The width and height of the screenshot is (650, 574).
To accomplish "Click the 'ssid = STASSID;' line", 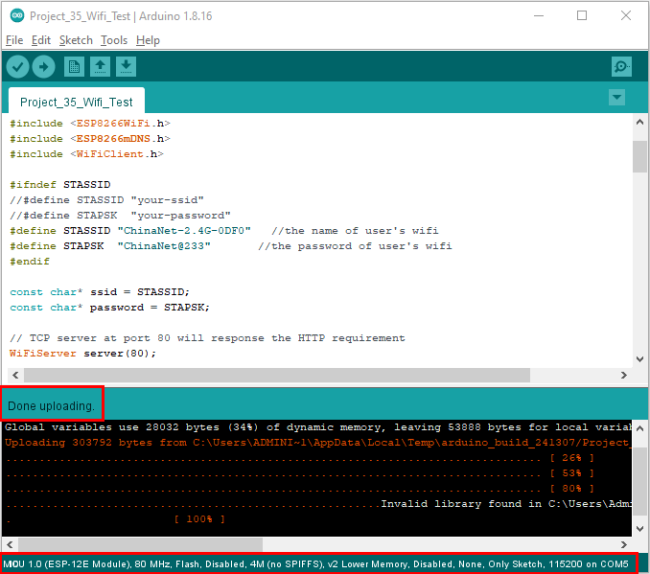I will [x=99, y=292].
